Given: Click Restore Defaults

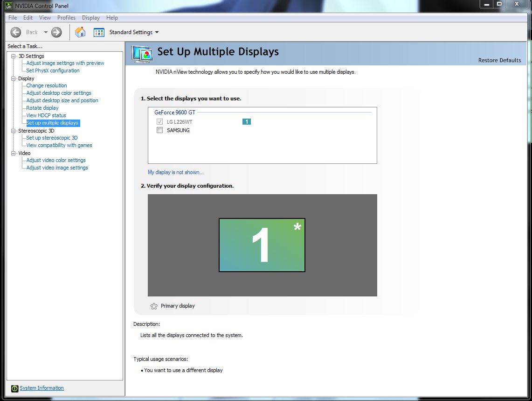Looking at the screenshot, I should tap(499, 60).
